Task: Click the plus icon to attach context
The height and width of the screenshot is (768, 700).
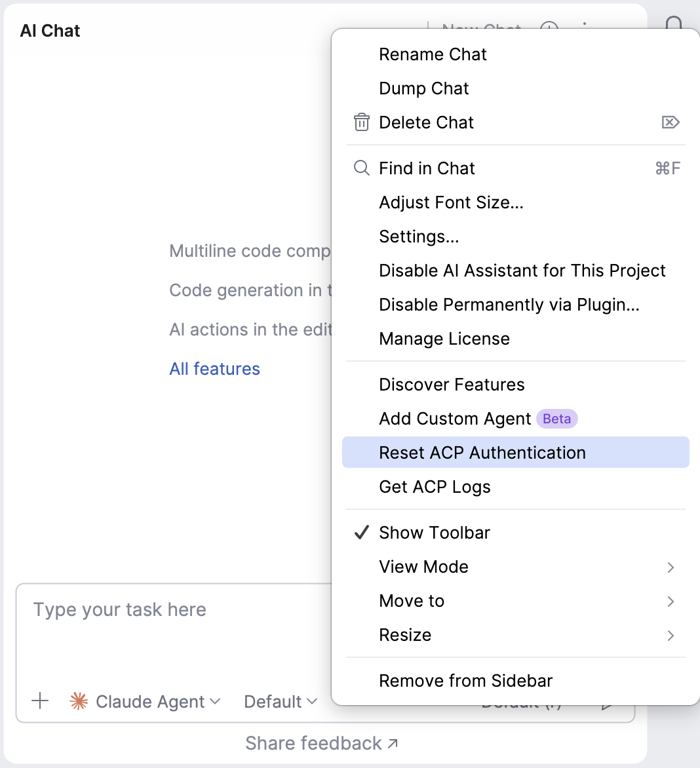Action: pos(40,701)
